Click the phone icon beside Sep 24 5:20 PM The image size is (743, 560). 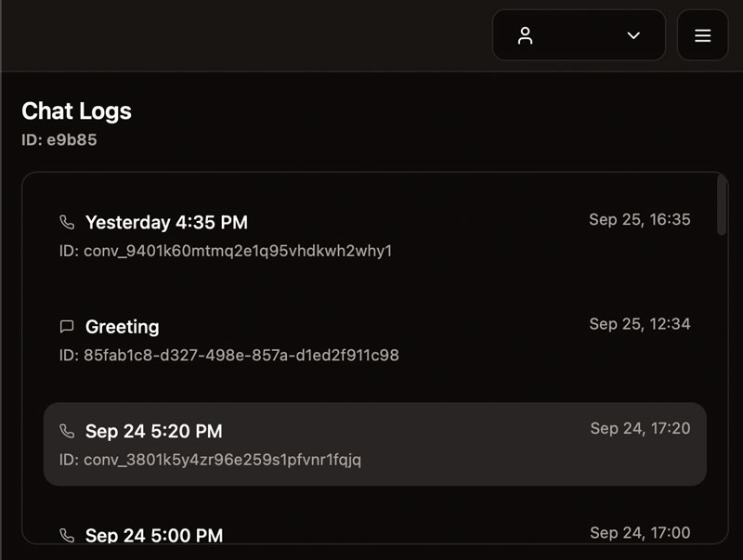point(67,431)
